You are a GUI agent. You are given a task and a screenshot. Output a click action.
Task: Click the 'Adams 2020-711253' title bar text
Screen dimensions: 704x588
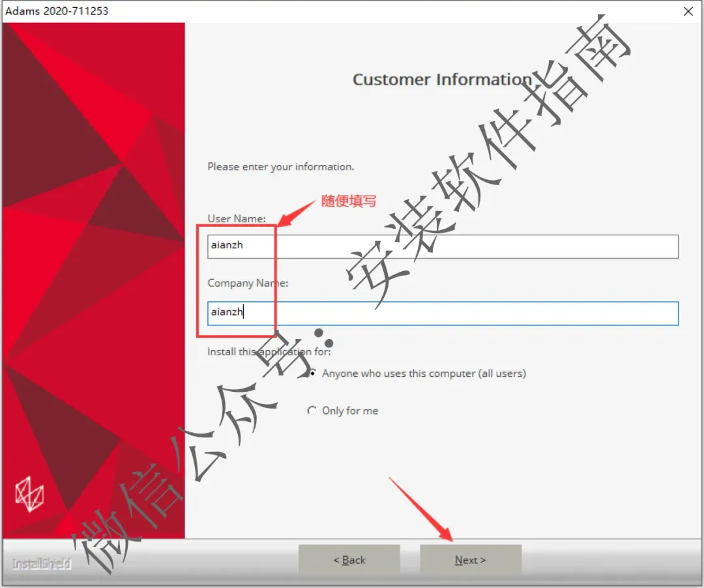pos(57,11)
